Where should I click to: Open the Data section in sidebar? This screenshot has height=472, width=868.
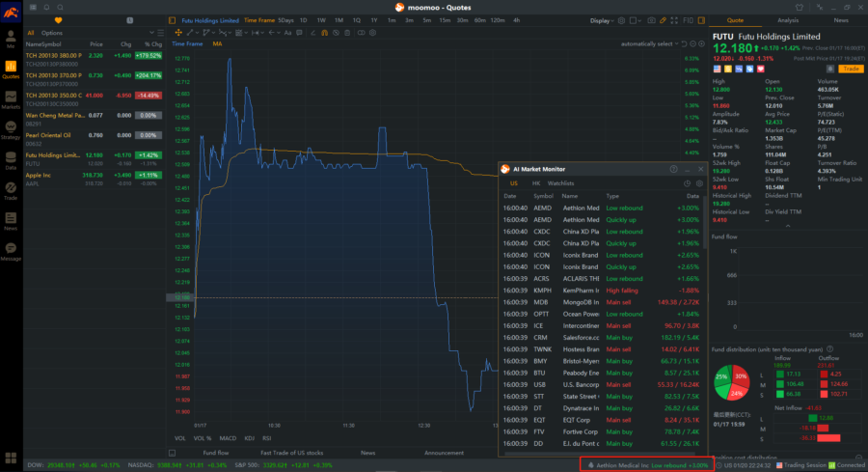11,160
